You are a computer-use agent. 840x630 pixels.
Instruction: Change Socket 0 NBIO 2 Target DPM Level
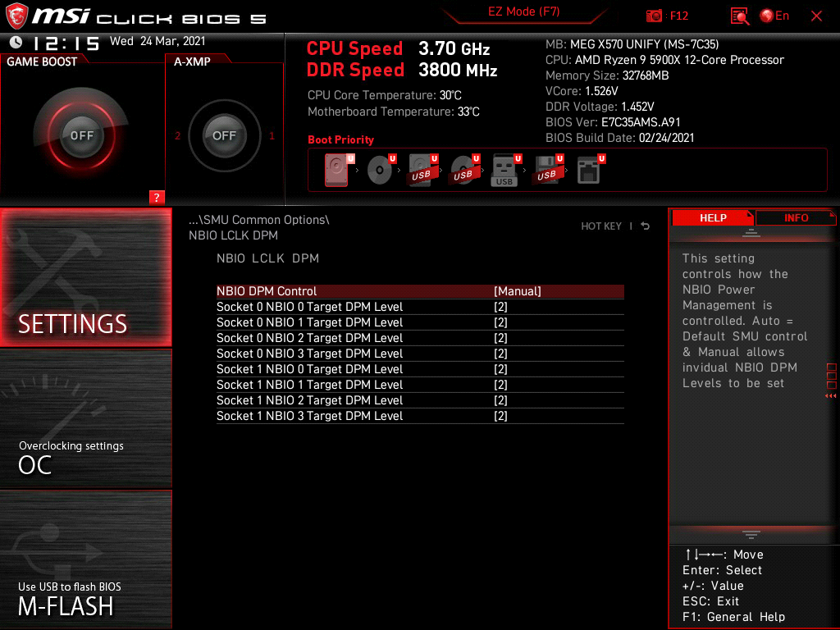420,338
